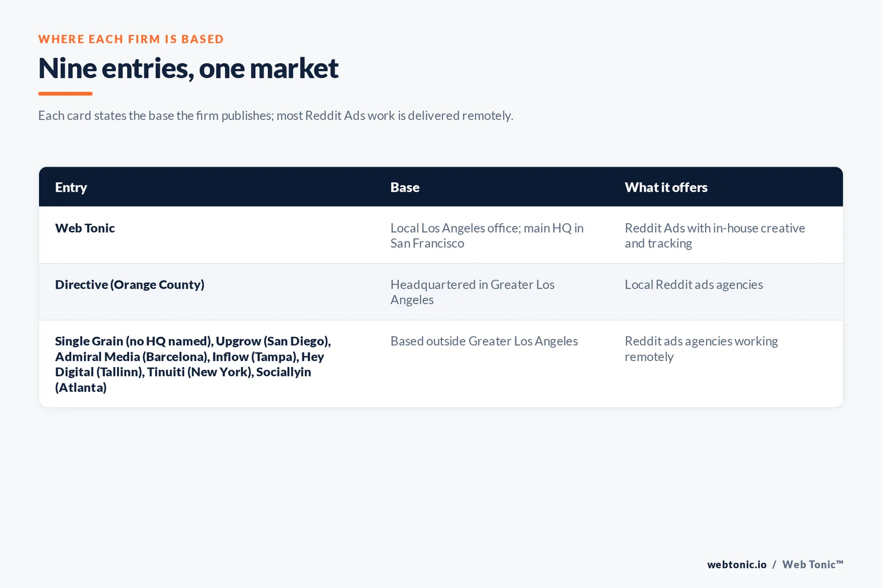Click "Reddit Ads with in-house creative" cell
This screenshot has height=588, width=882.
[715, 236]
